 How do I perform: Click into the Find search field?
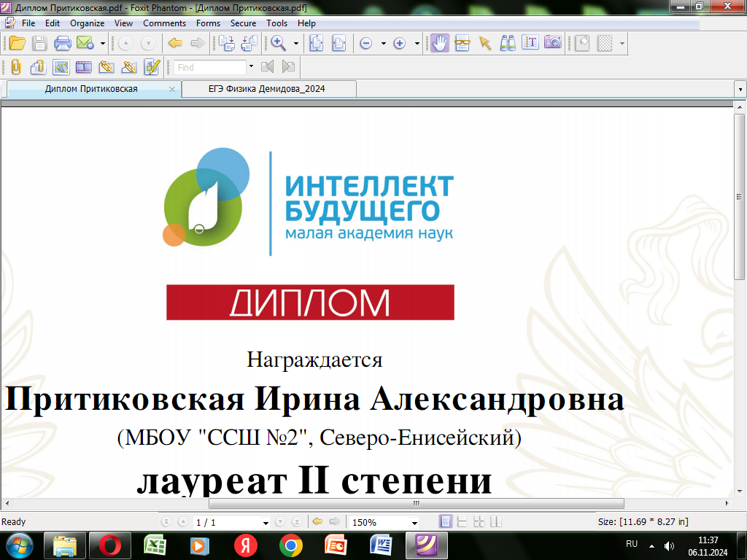click(209, 67)
